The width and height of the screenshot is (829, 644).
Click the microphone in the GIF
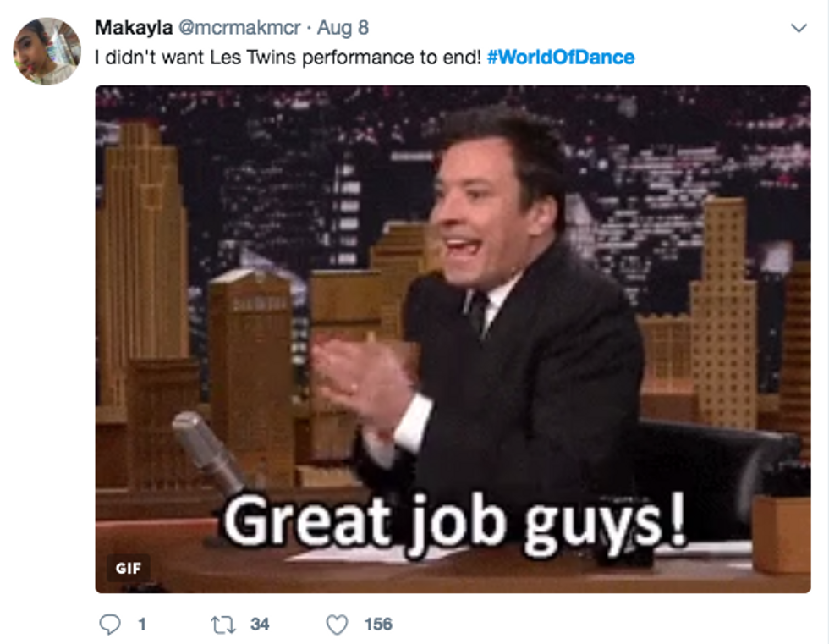click(x=209, y=451)
